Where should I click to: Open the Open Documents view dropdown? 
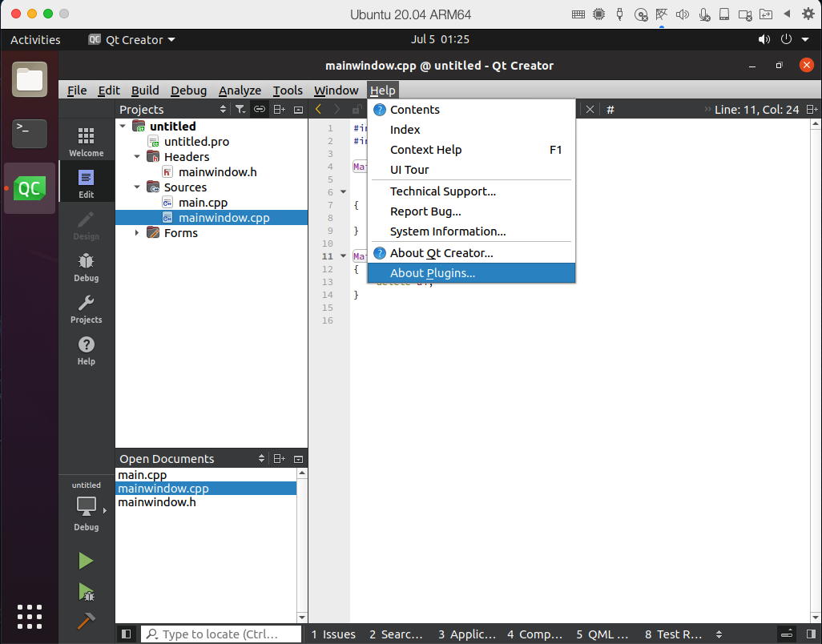coord(262,459)
